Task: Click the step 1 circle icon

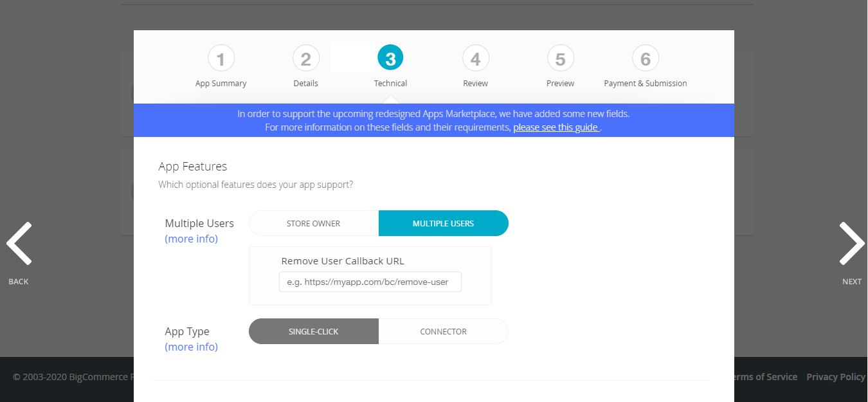Action: pyautogui.click(x=221, y=59)
